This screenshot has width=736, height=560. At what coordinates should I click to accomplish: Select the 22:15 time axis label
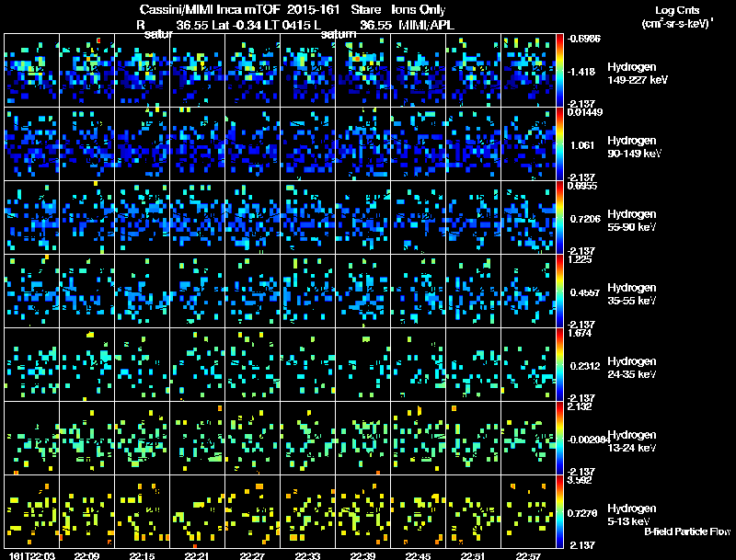(x=143, y=555)
